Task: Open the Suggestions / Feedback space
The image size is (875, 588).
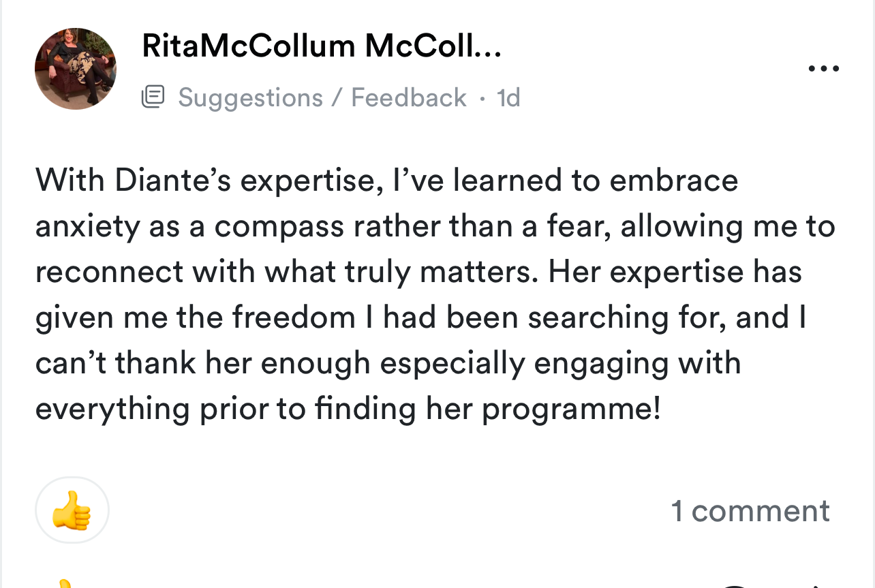Action: pos(322,97)
